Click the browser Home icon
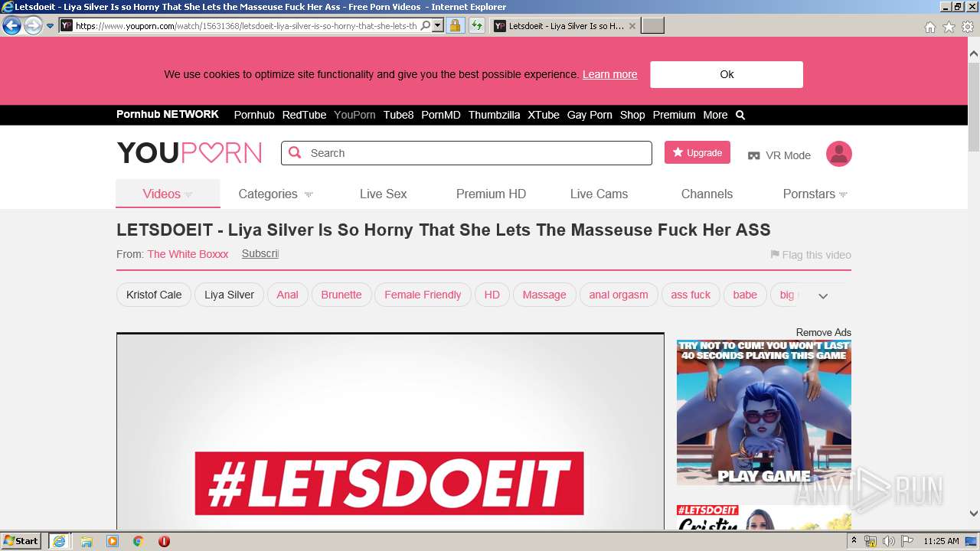The height and width of the screenshot is (551, 980). pos(929,27)
